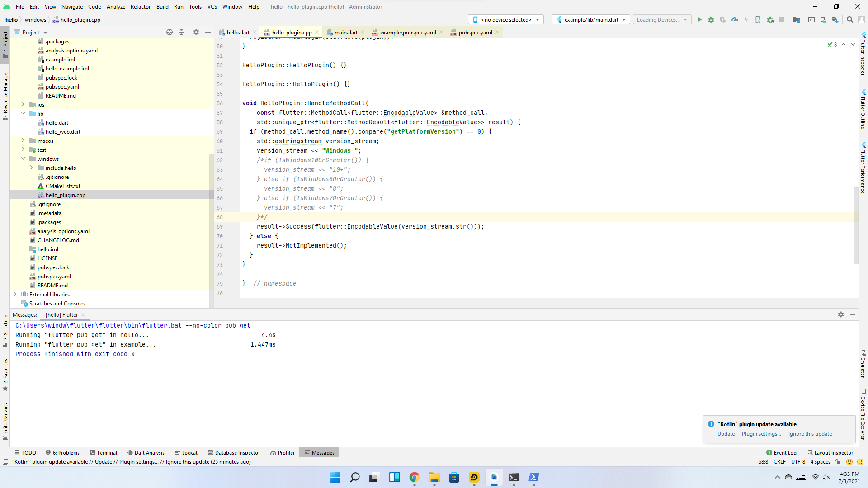Stop the running app with the square icon
This screenshot has width=868, height=488.
[x=782, y=19]
